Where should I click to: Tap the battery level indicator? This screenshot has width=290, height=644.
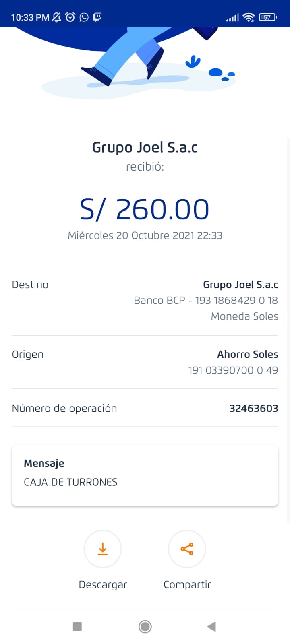(x=268, y=17)
